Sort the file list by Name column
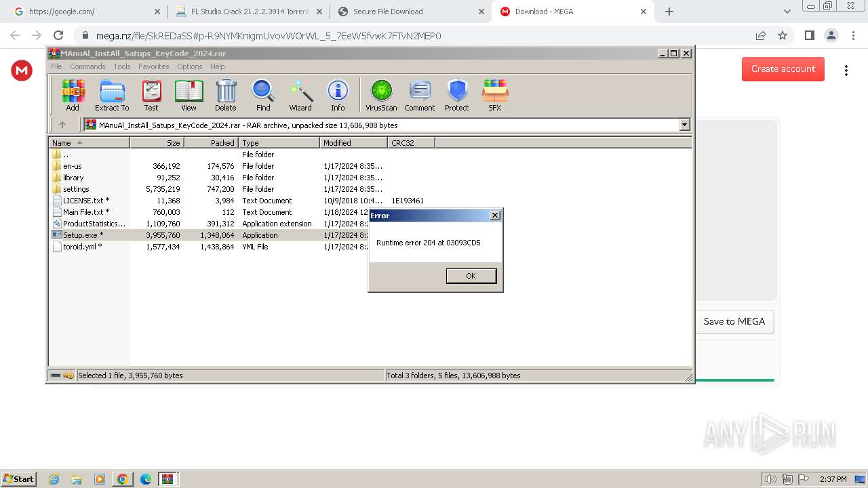The image size is (868, 488). pyautogui.click(x=89, y=143)
